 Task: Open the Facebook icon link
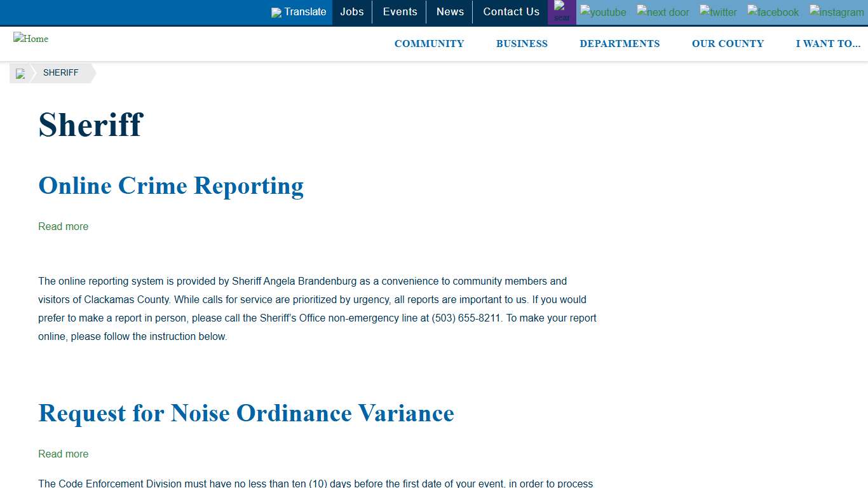point(773,12)
